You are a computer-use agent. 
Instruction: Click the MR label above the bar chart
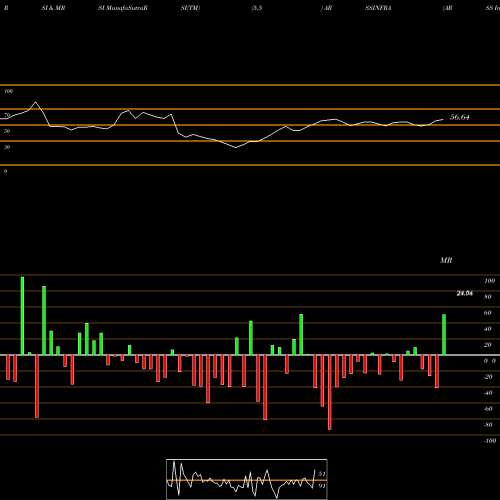pyautogui.click(x=446, y=260)
